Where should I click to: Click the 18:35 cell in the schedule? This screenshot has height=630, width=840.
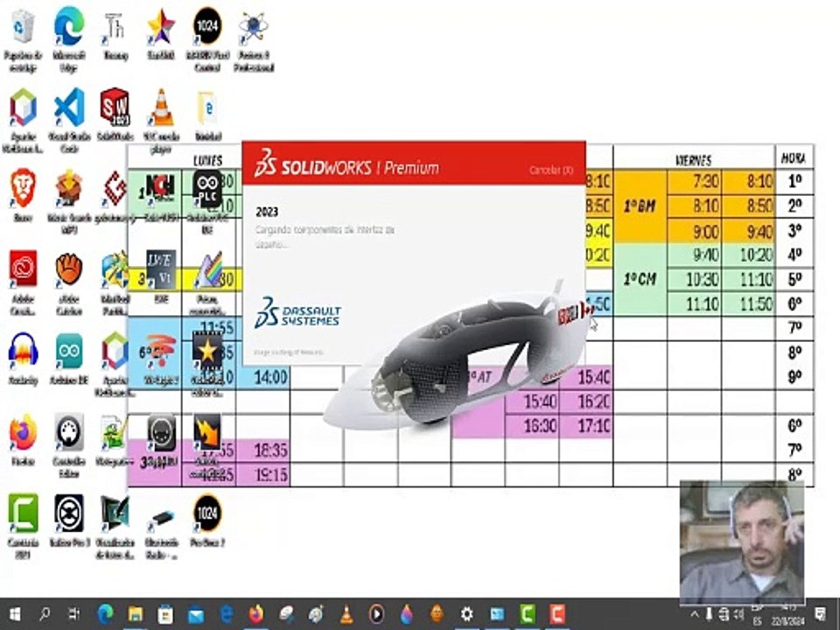coord(270,450)
